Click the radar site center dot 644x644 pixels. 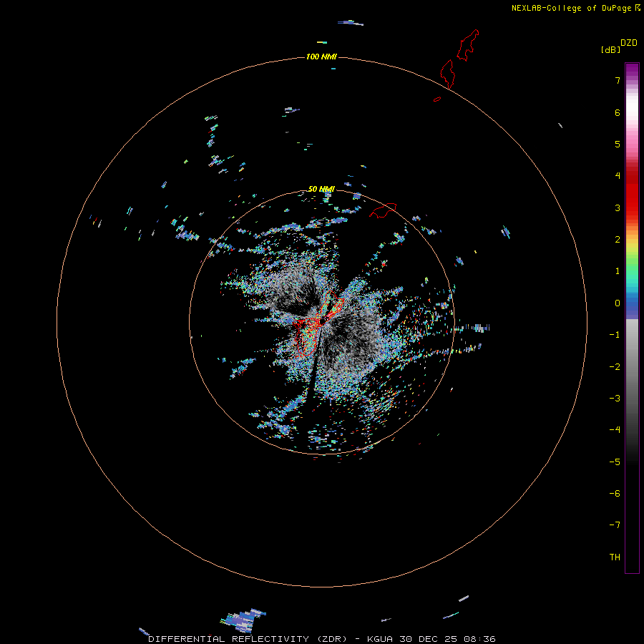pyautogui.click(x=323, y=321)
